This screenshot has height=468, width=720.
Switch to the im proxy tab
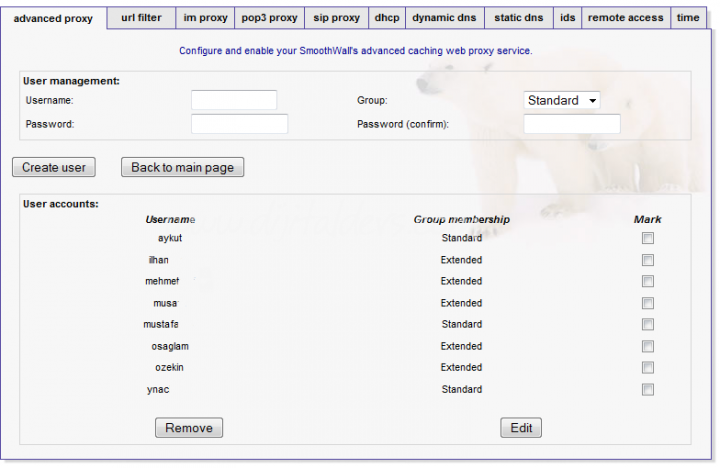pos(205,18)
